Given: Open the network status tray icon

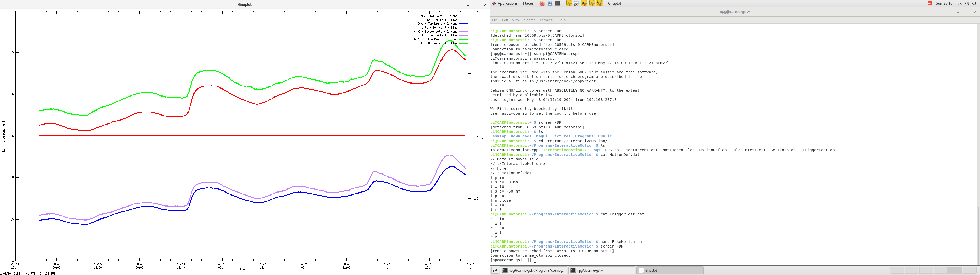Looking at the screenshot, I should coord(960,3).
